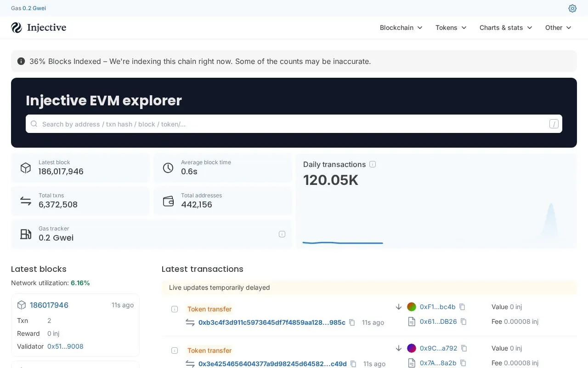The image size is (588, 368).
Task: Open block 186017946
Action: click(x=49, y=305)
